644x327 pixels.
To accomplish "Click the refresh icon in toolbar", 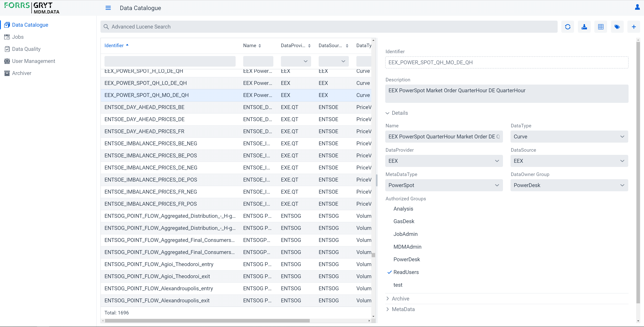I will point(568,27).
